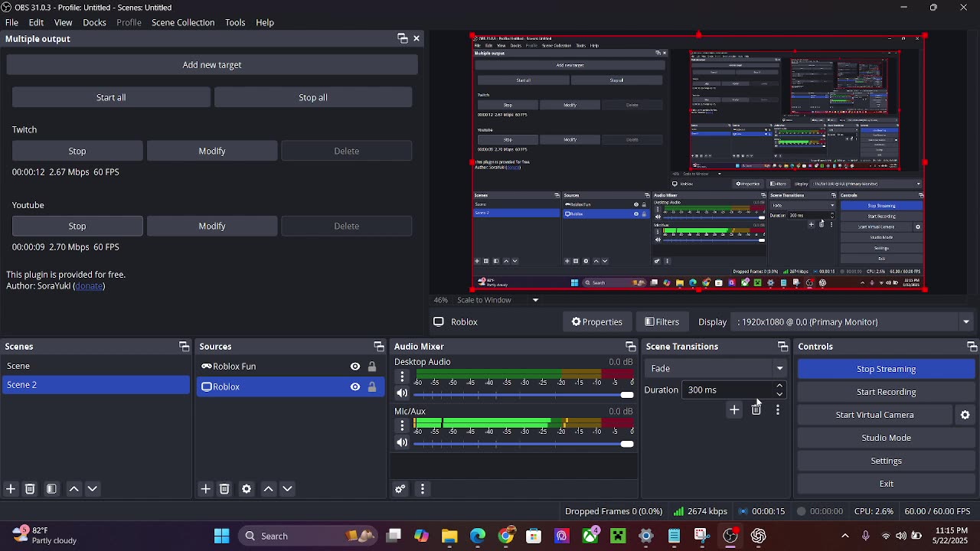This screenshot has height=551, width=980.
Task: Open source Filters button
Action: [x=662, y=322]
